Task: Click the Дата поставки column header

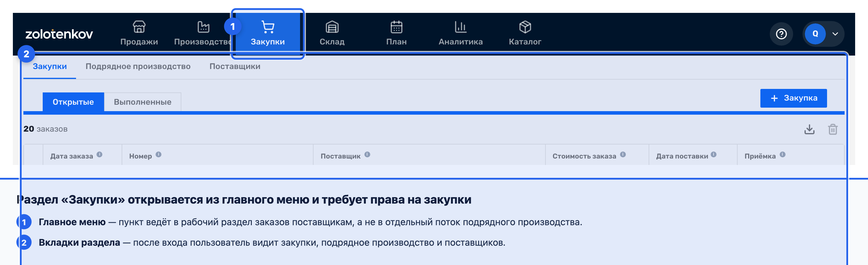Action: (x=682, y=156)
